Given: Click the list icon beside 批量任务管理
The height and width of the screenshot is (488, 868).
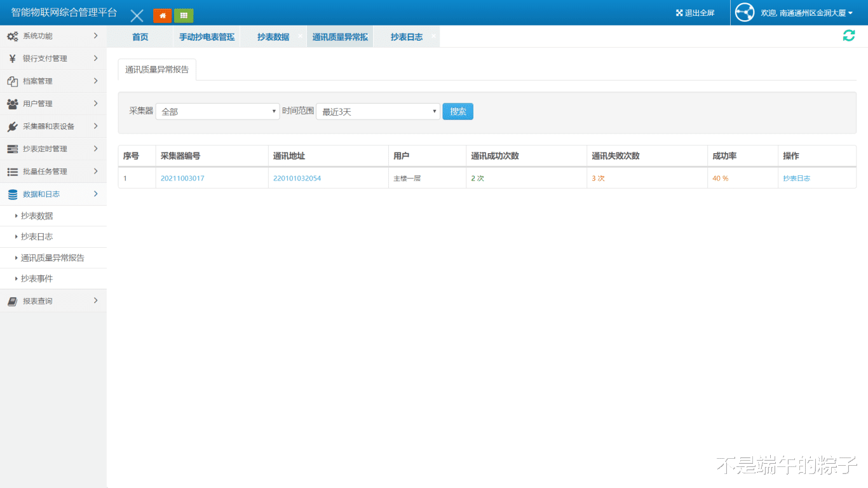Looking at the screenshot, I should tap(12, 172).
